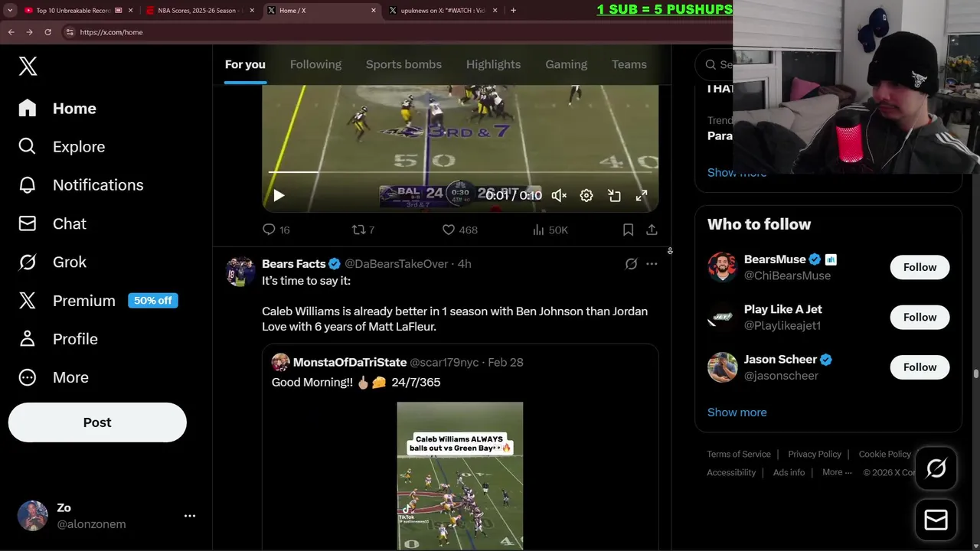
Task: Open the Teams tab
Action: pyautogui.click(x=629, y=64)
